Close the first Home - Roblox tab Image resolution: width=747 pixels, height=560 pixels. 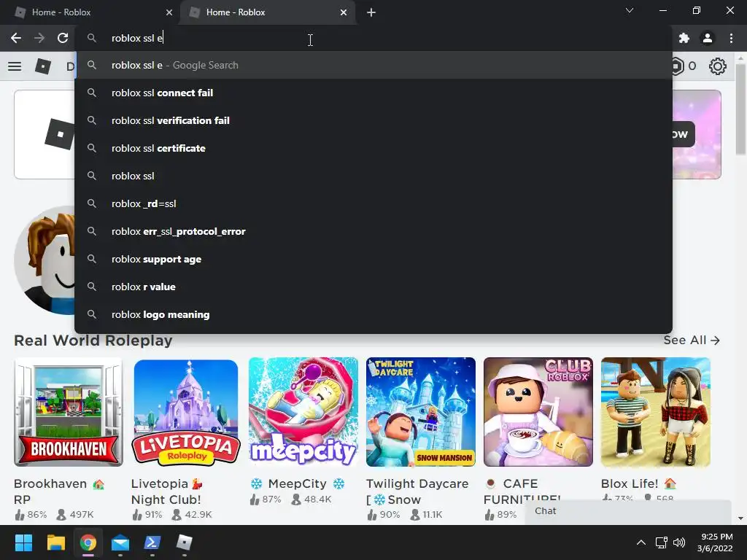coord(169,12)
